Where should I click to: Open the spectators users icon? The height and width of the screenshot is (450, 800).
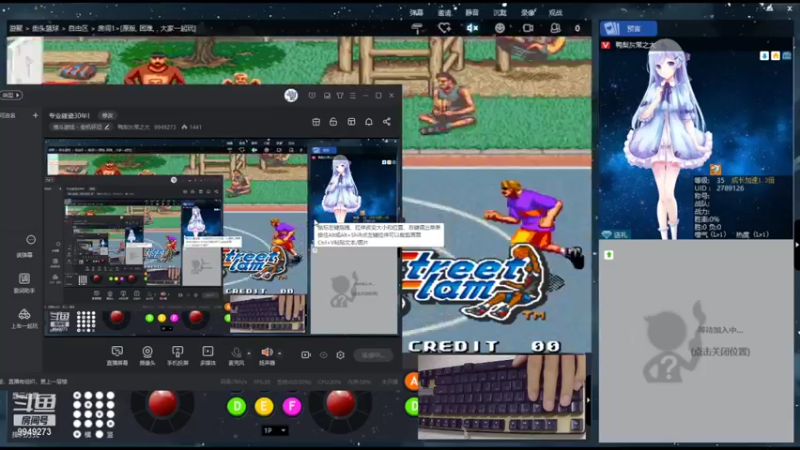pyautogui.click(x=556, y=28)
